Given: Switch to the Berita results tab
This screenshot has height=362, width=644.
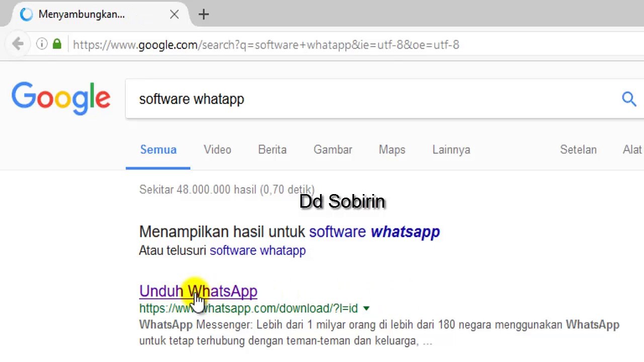Looking at the screenshot, I should tap(272, 150).
